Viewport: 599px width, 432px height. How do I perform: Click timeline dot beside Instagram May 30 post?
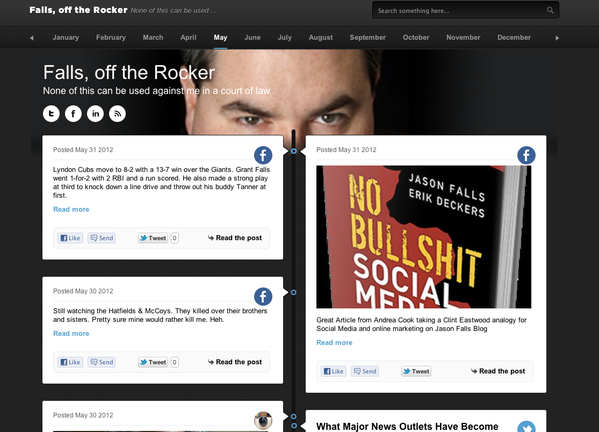[294, 417]
